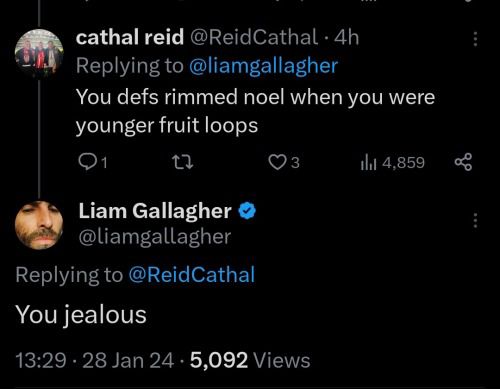Follow the @ReidCathal mention link
Screen dimensions: 500x389
click(x=192, y=275)
